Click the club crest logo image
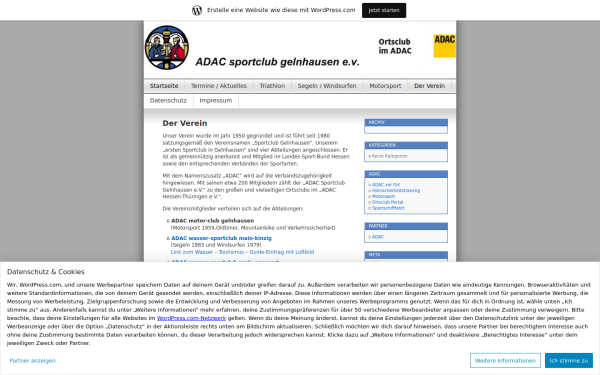Viewport: 600px width, 375px height. pyautogui.click(x=166, y=47)
